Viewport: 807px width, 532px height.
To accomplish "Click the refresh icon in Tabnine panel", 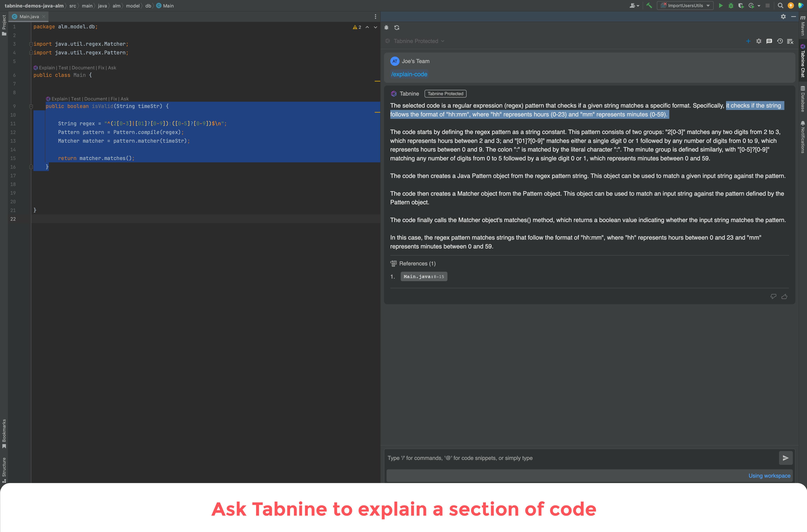I will click(x=397, y=27).
